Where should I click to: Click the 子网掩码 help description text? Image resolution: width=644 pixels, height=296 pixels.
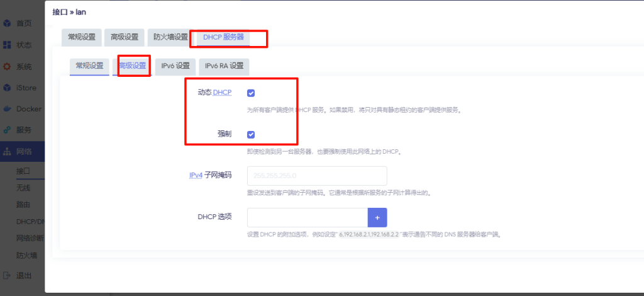click(339, 193)
